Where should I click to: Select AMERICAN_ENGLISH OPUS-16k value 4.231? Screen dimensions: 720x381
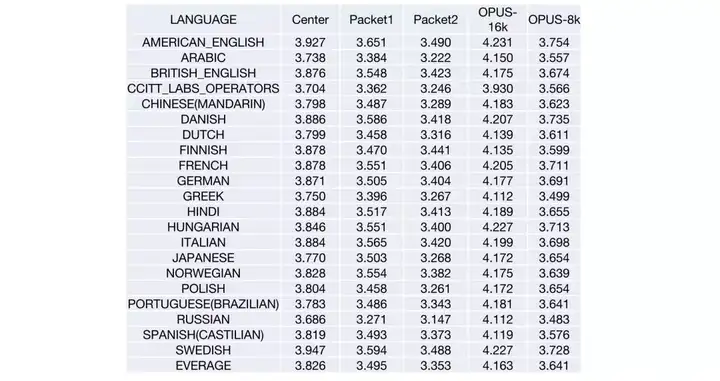tap(497, 43)
